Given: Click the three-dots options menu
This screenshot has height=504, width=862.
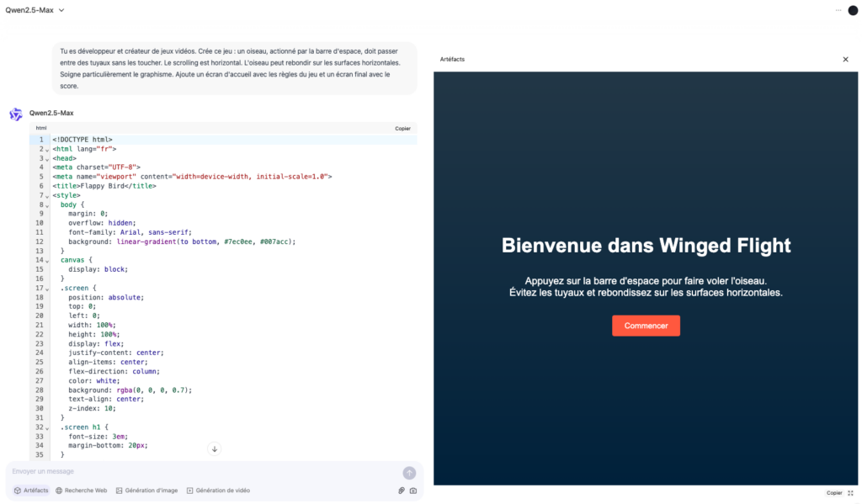Looking at the screenshot, I should (838, 10).
